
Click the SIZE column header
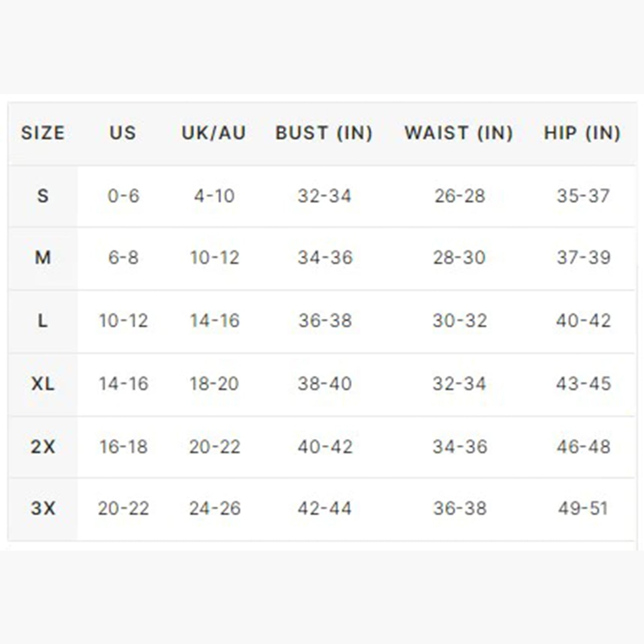click(43, 133)
